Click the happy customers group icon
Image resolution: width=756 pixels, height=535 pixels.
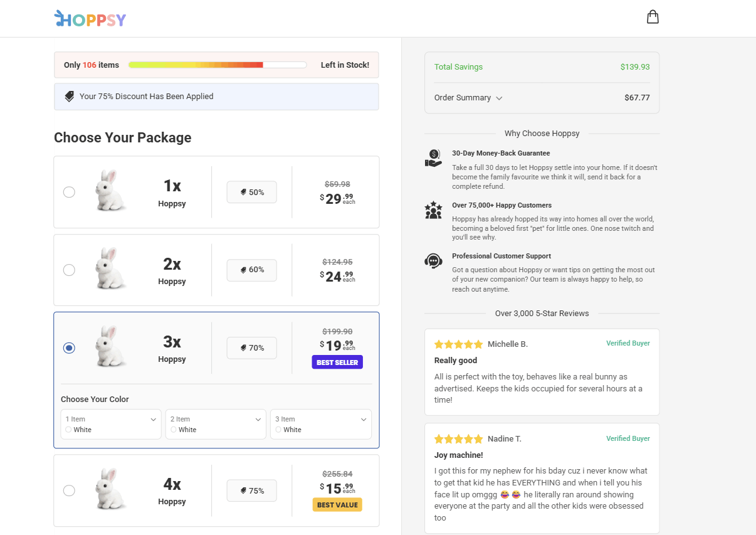[x=433, y=210]
